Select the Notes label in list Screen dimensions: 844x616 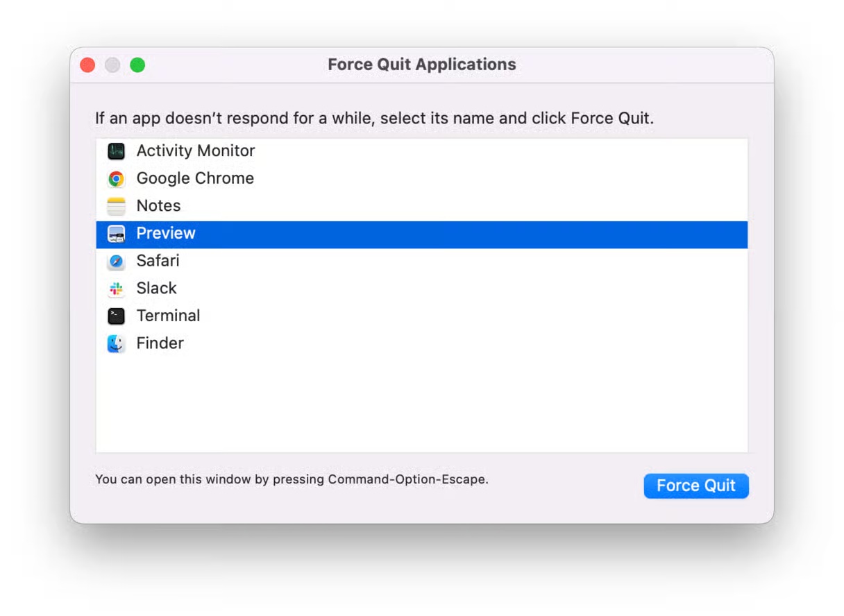click(158, 206)
